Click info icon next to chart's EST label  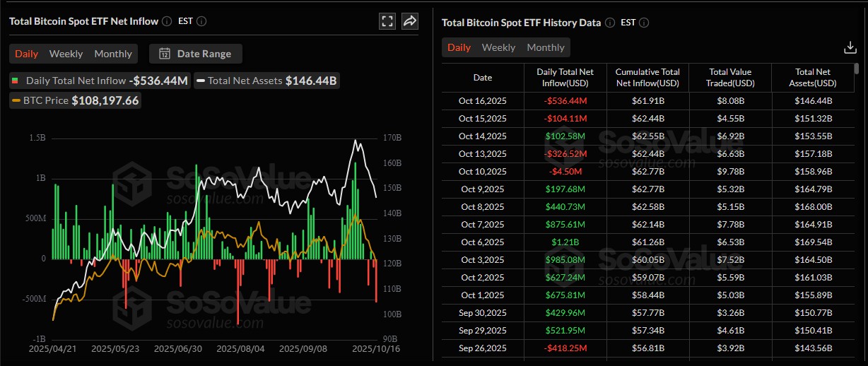201,21
